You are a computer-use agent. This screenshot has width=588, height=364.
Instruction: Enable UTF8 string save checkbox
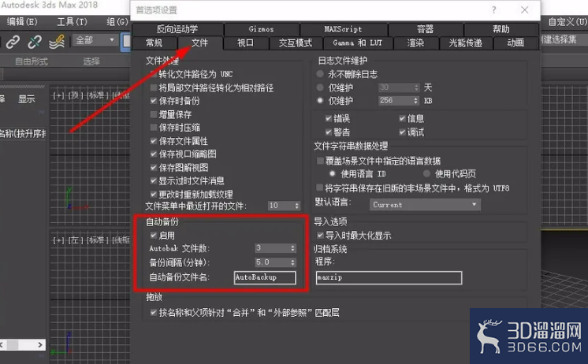pyautogui.click(x=320, y=188)
